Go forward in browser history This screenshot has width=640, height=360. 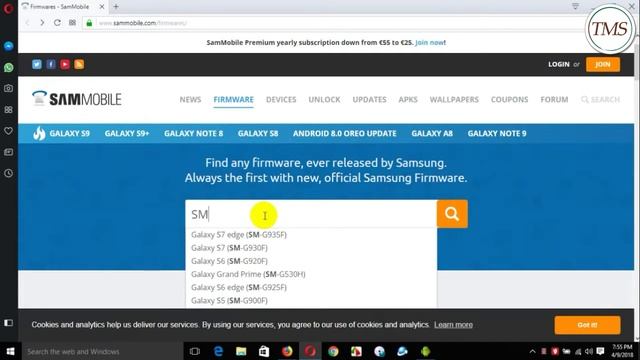coord(42,23)
